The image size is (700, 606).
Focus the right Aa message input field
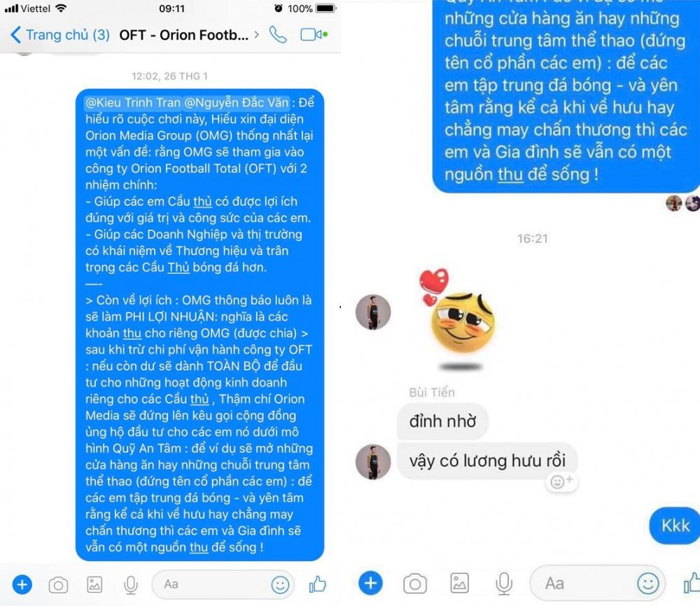click(597, 583)
